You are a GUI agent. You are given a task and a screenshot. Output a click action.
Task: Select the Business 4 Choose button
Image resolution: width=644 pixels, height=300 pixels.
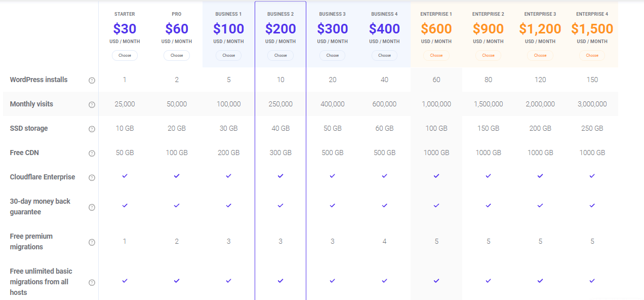pyautogui.click(x=384, y=55)
